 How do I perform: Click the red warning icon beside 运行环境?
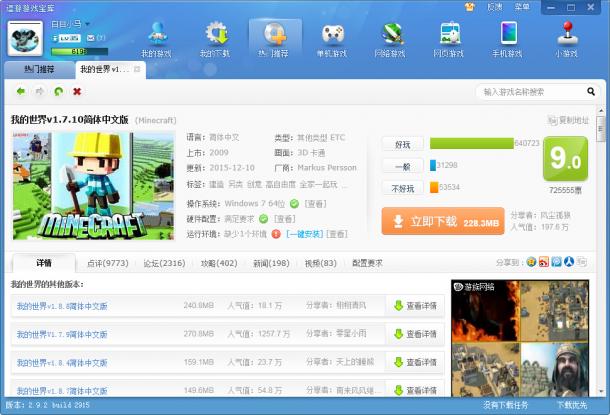pyautogui.click(x=276, y=234)
